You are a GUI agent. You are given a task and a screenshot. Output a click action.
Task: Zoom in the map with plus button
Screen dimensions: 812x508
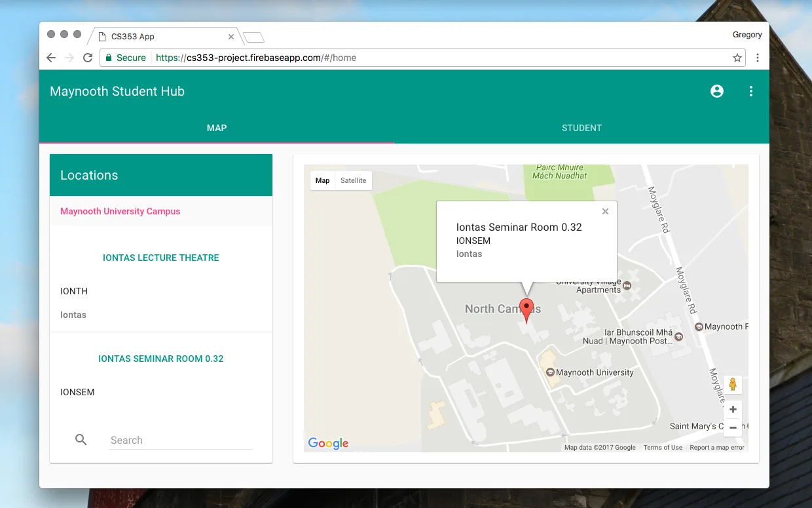[733, 410]
